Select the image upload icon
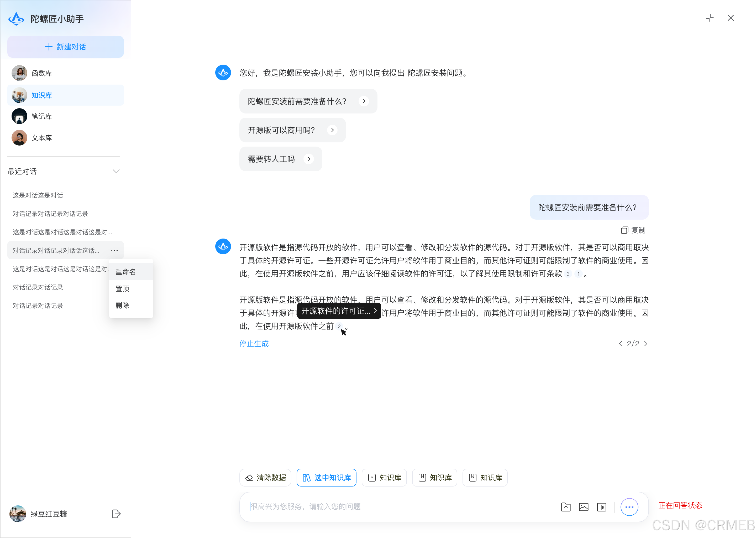 point(584,507)
